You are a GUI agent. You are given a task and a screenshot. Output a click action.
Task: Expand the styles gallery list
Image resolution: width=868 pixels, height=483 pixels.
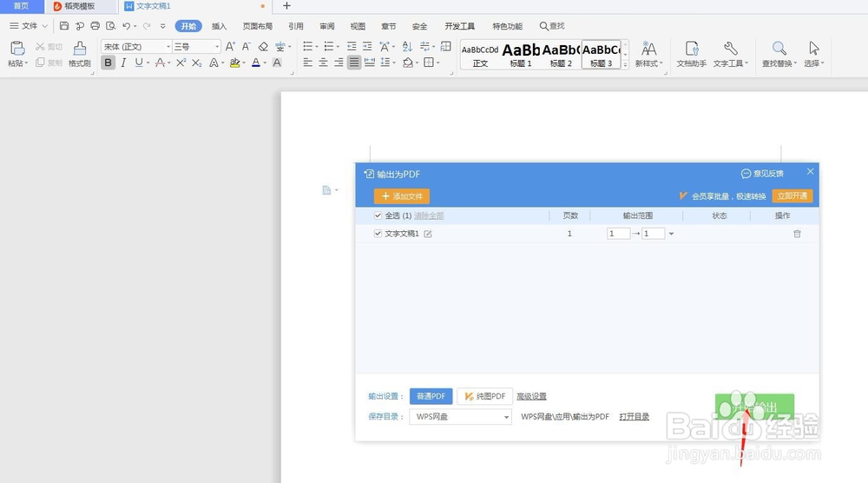click(625, 65)
